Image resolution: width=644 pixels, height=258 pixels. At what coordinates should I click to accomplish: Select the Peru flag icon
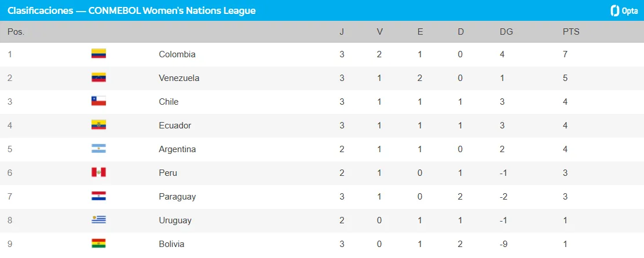[98, 172]
